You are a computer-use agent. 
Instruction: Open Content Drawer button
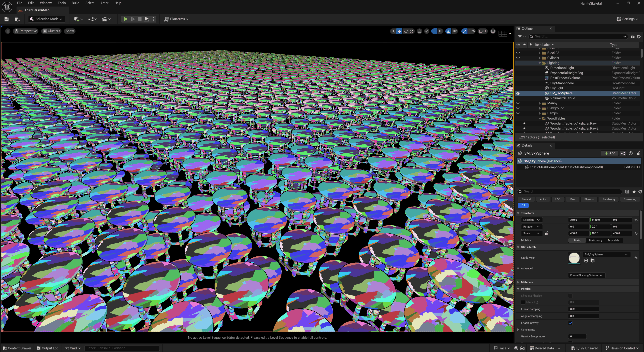(x=17, y=348)
